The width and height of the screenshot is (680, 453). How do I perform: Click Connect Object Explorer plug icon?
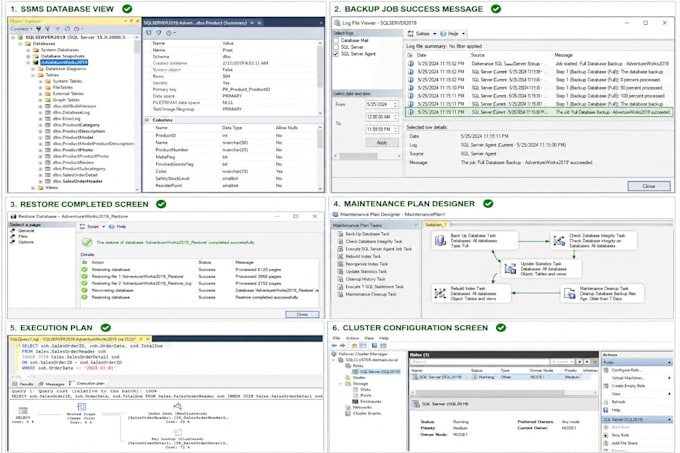click(x=39, y=29)
